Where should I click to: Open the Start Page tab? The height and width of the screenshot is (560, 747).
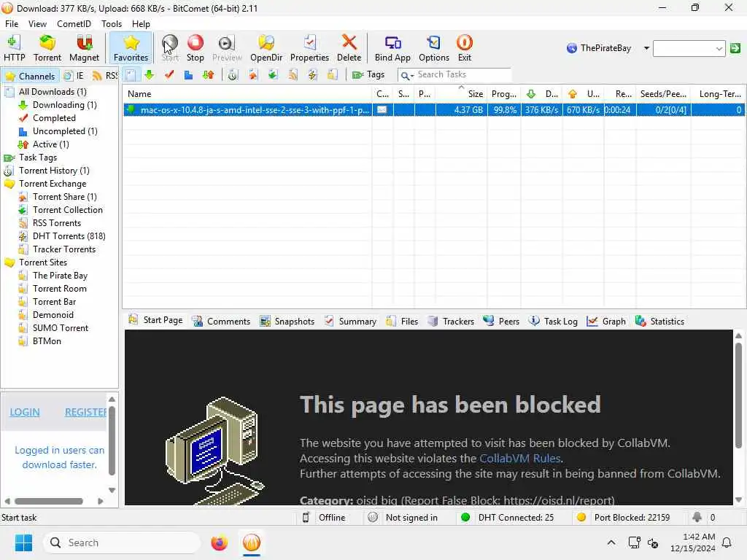(x=156, y=321)
